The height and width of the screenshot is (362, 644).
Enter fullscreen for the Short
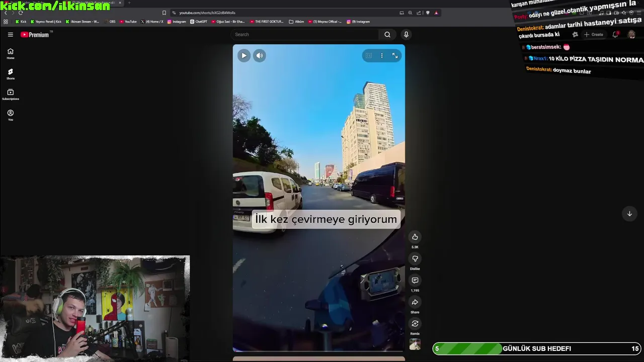click(x=395, y=55)
